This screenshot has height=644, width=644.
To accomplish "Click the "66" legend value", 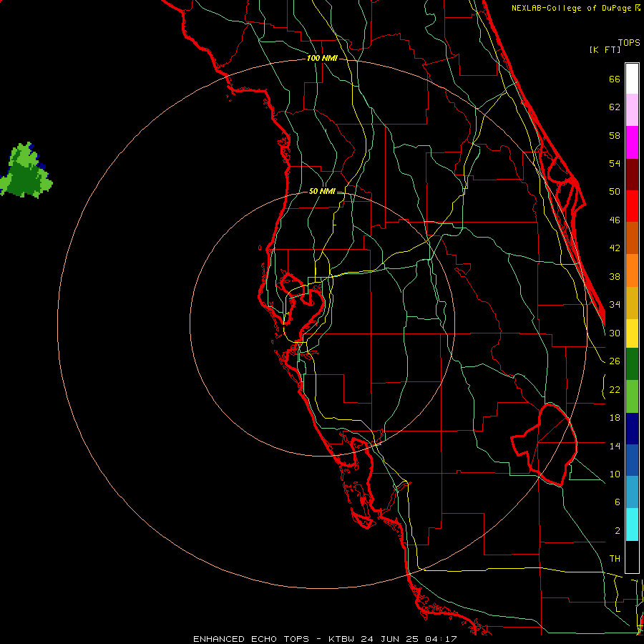I will tap(615, 79).
